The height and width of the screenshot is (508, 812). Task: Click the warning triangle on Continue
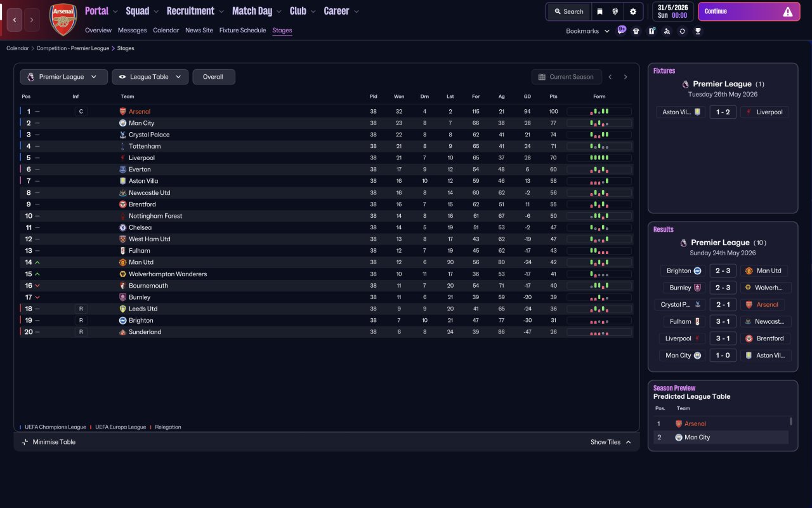click(x=788, y=11)
